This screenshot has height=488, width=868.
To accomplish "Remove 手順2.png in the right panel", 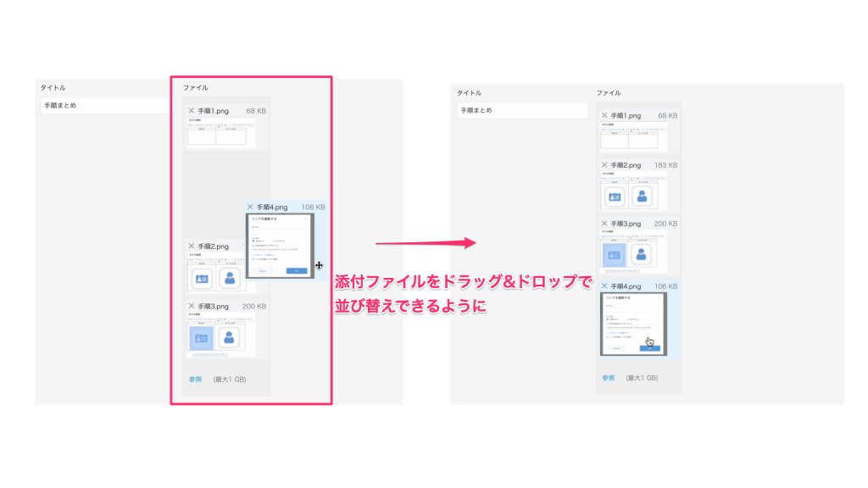I will pyautogui.click(x=604, y=165).
